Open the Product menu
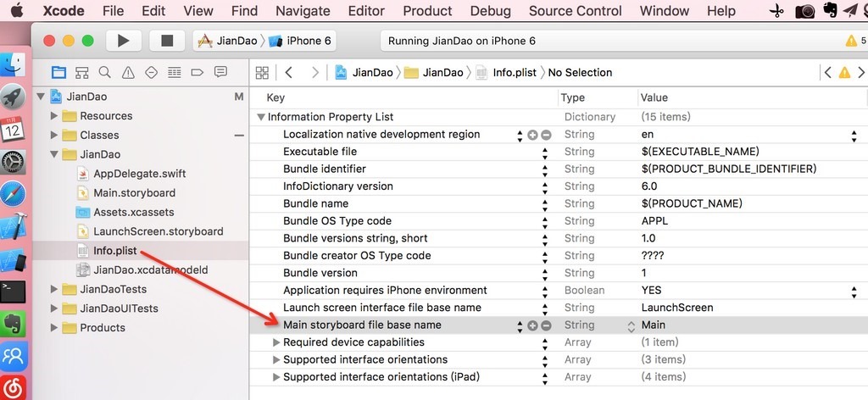 427,11
